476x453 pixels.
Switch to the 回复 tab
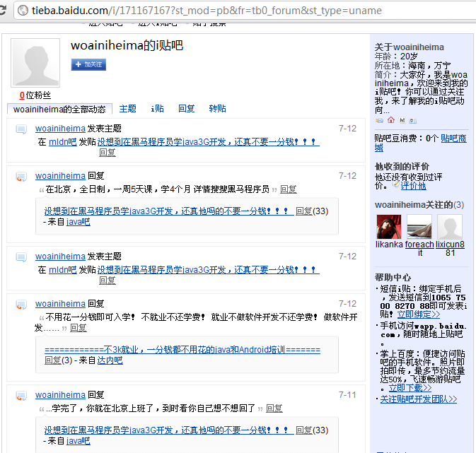[187, 109]
